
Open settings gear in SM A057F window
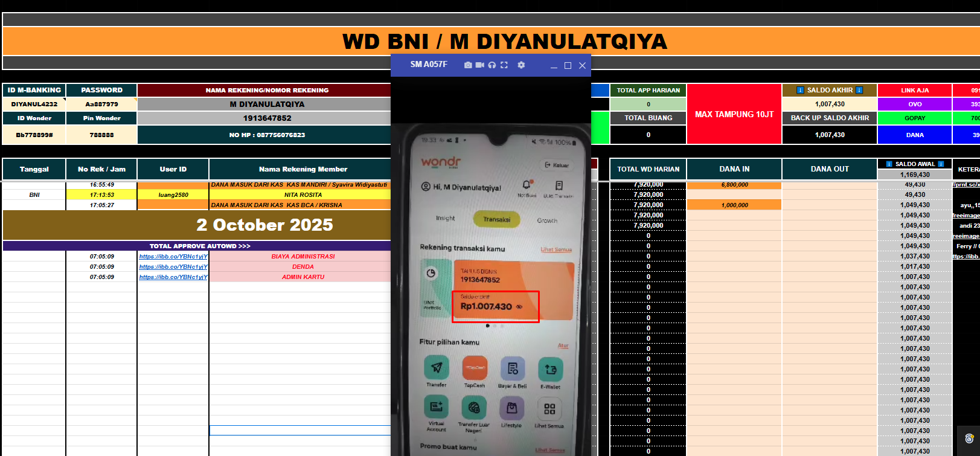click(x=521, y=65)
